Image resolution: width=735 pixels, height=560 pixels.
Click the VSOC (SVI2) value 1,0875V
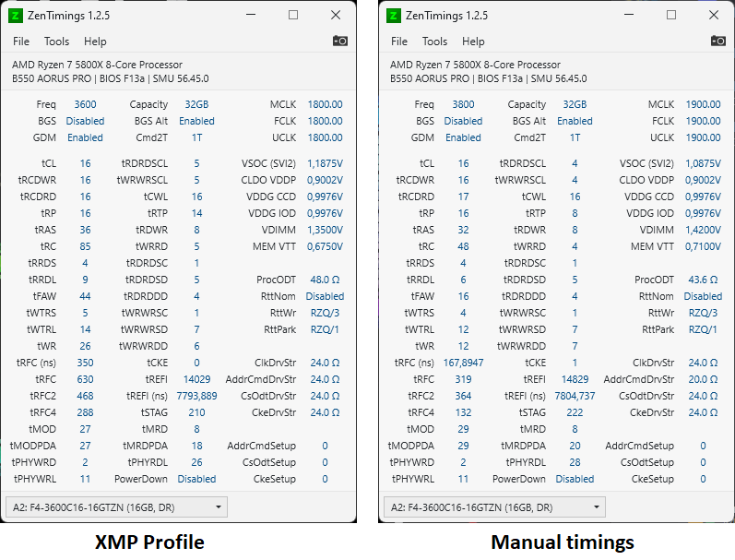[x=703, y=163]
